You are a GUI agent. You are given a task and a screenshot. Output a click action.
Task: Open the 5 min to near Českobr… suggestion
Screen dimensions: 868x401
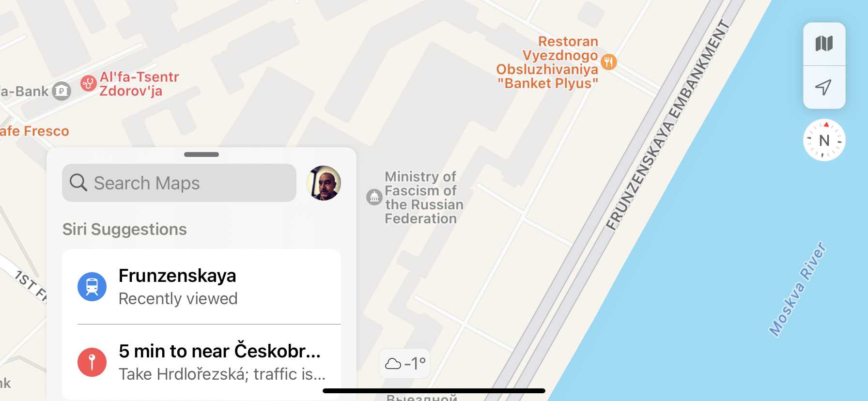pyautogui.click(x=201, y=362)
